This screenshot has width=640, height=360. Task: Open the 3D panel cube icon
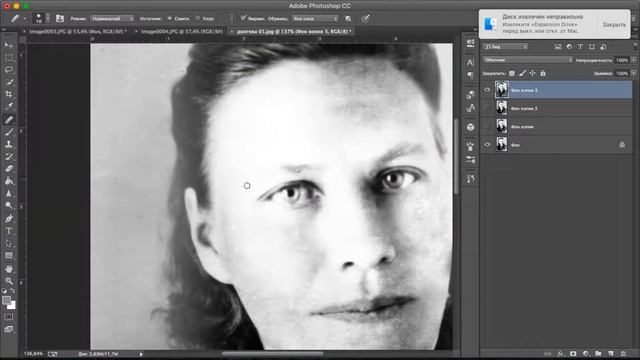(471, 127)
